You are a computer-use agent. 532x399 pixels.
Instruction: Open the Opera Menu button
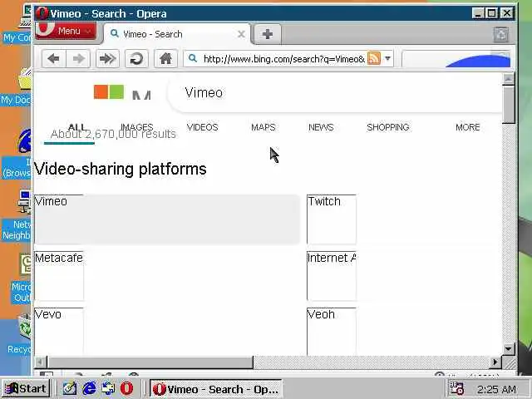[x=66, y=31]
